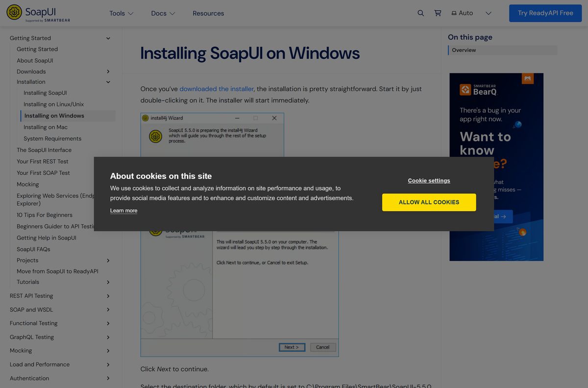Expand the Functional Testing chevron
The width and height of the screenshot is (588, 388).
(108, 323)
